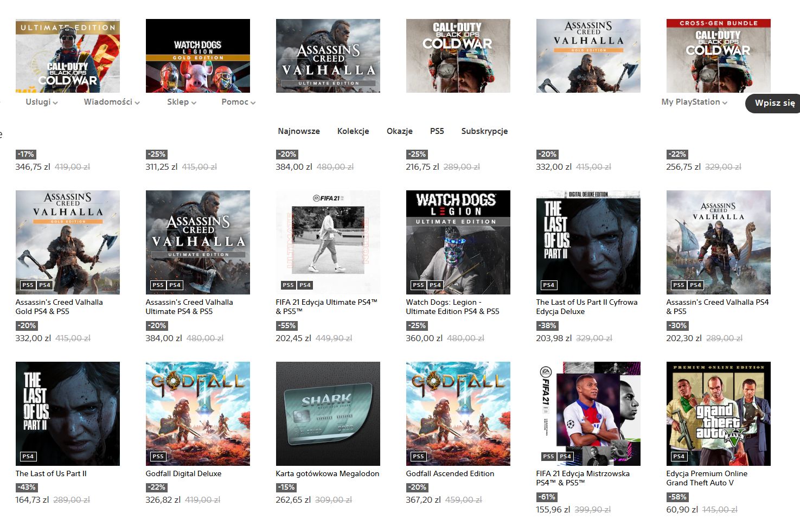
Task: Open the My PlayStation dropdown
Action: (694, 102)
